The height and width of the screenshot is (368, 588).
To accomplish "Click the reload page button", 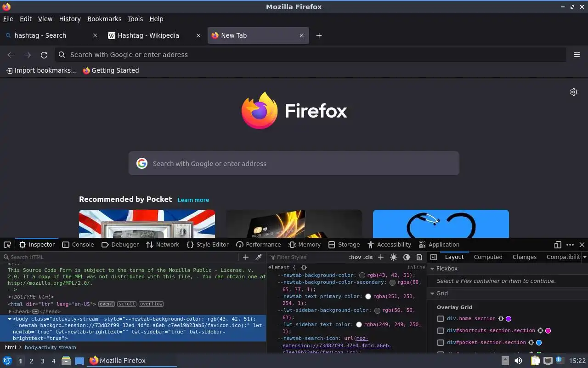I will [44, 55].
